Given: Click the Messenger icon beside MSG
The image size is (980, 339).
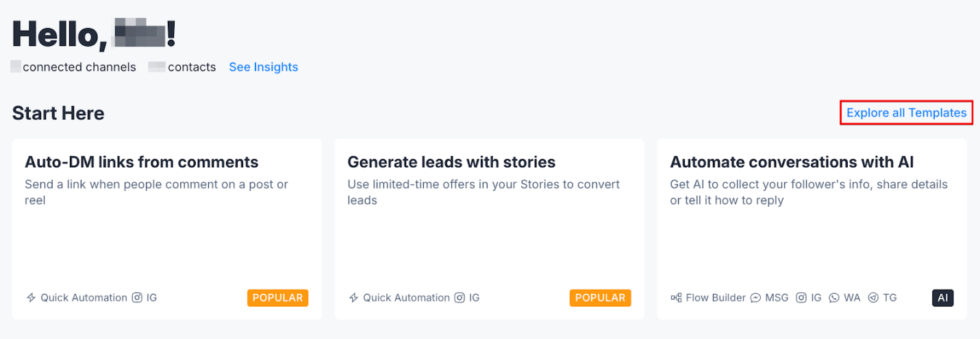Looking at the screenshot, I should (755, 298).
